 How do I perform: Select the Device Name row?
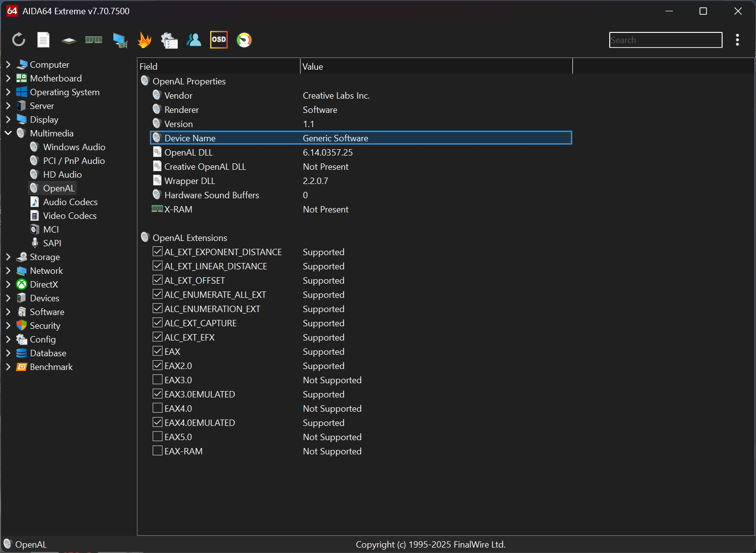pos(361,138)
